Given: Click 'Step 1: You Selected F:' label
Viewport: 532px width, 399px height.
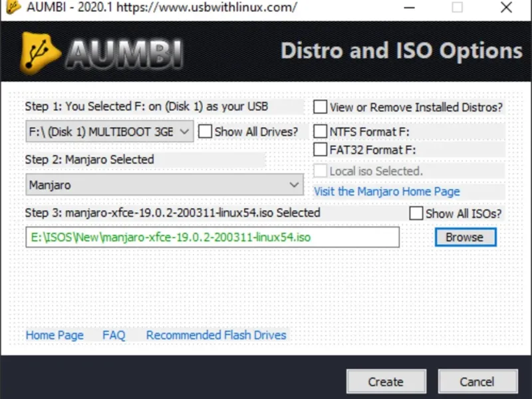Looking at the screenshot, I should click(146, 106).
